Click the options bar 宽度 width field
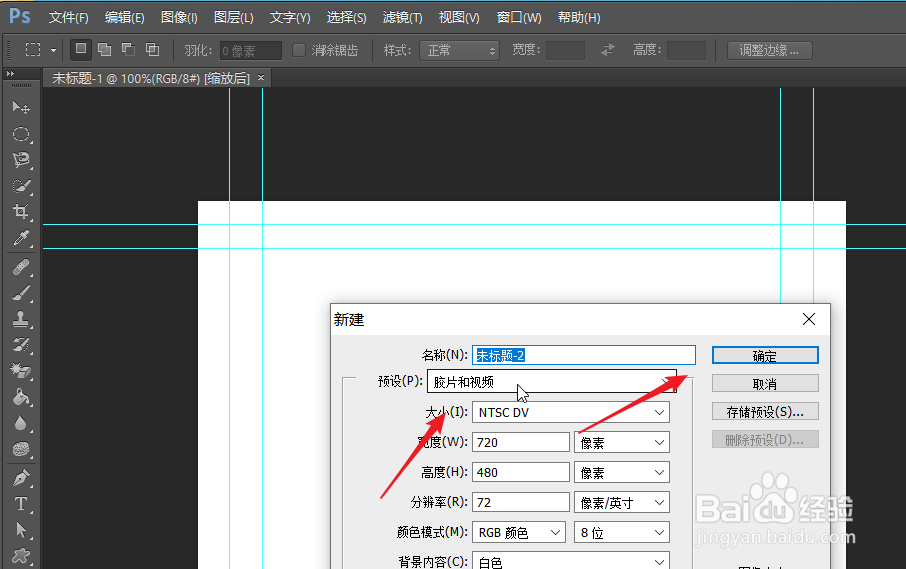 tap(565, 50)
